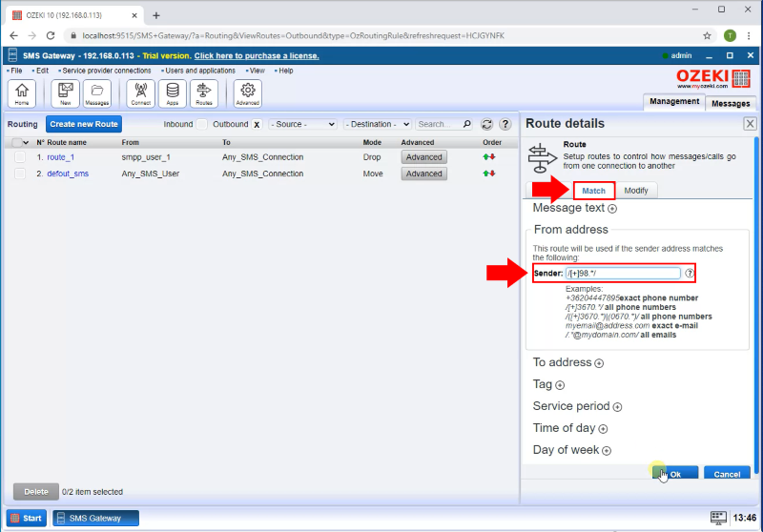Expand the Day of week section

point(607,451)
